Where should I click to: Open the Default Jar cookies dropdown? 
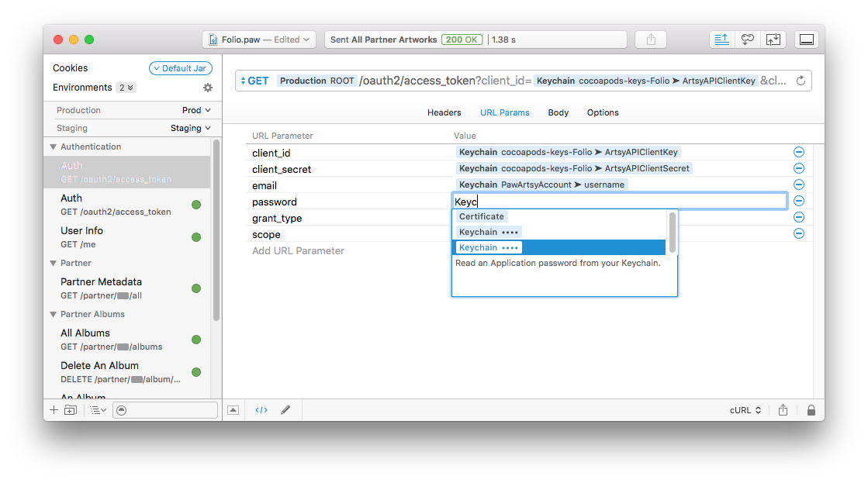181,68
